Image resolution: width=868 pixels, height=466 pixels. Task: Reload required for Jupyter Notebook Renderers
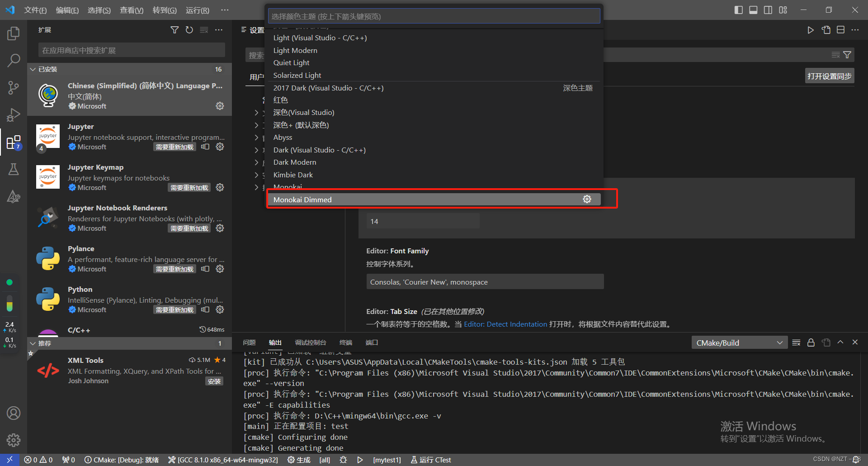pos(189,228)
